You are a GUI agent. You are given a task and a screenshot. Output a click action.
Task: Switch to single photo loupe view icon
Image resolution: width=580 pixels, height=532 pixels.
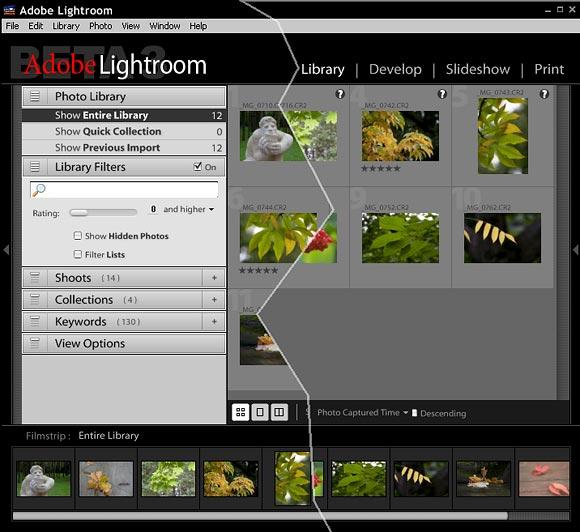pyautogui.click(x=260, y=412)
